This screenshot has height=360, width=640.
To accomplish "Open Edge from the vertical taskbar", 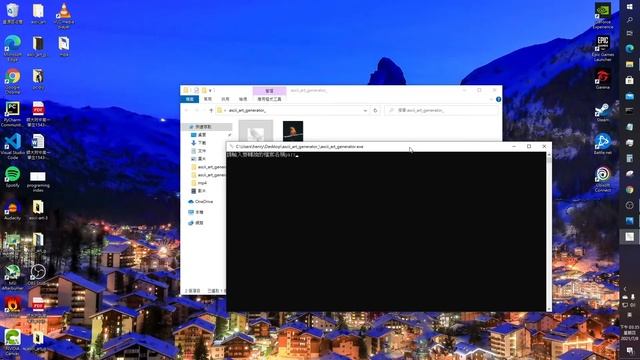I will click(x=629, y=48).
